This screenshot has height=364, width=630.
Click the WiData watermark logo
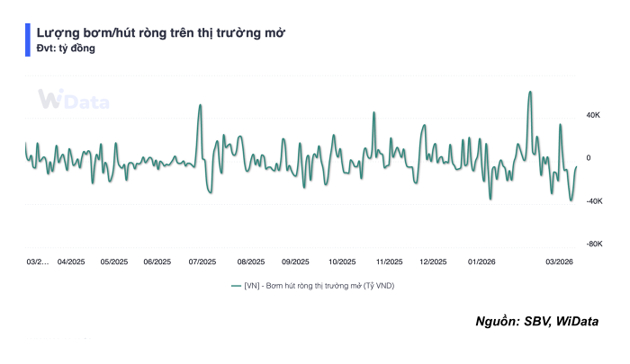click(x=73, y=101)
